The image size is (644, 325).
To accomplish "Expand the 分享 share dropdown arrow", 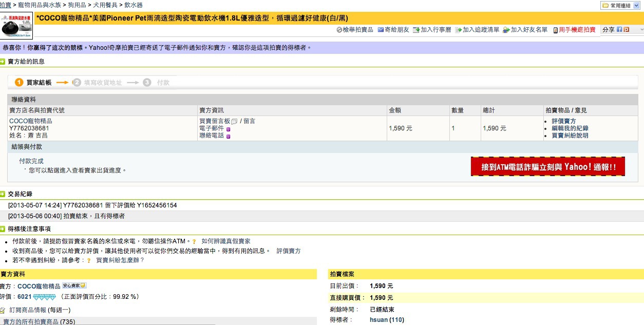I will (639, 30).
